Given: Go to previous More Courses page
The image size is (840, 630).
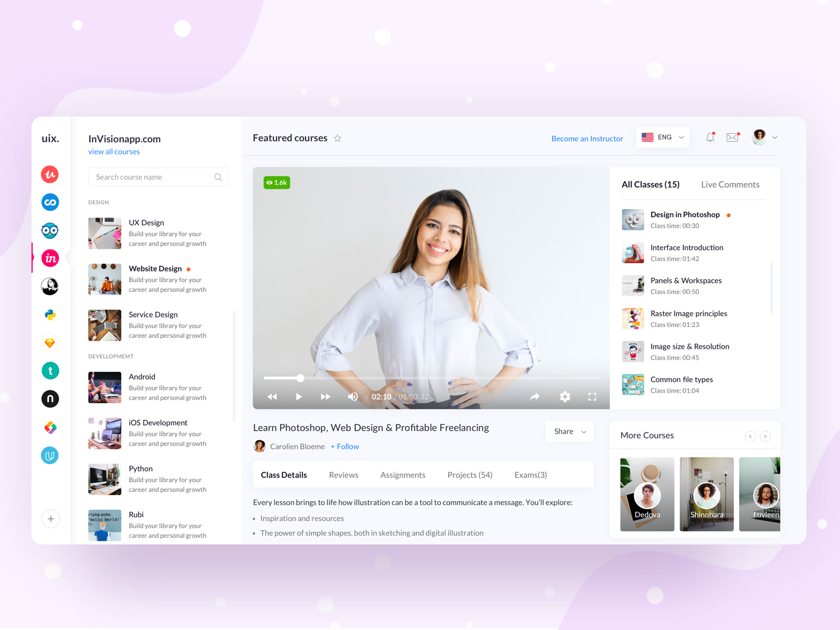Looking at the screenshot, I should click(x=750, y=436).
